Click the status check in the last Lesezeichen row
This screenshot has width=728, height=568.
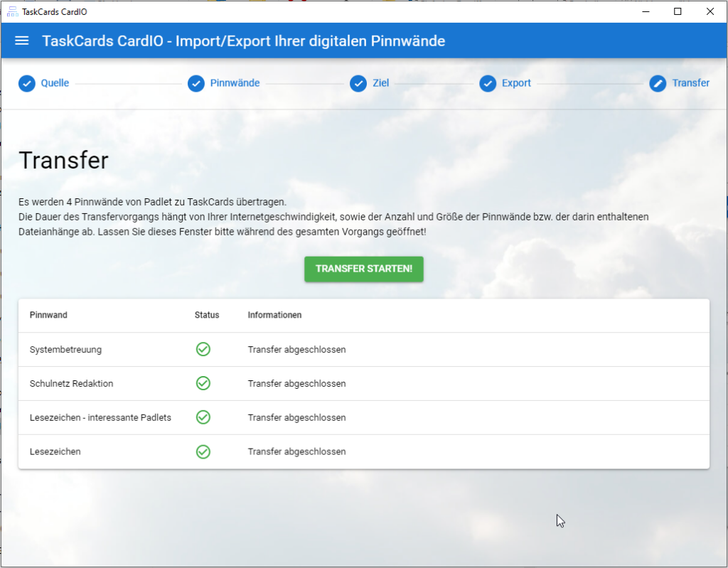(203, 451)
